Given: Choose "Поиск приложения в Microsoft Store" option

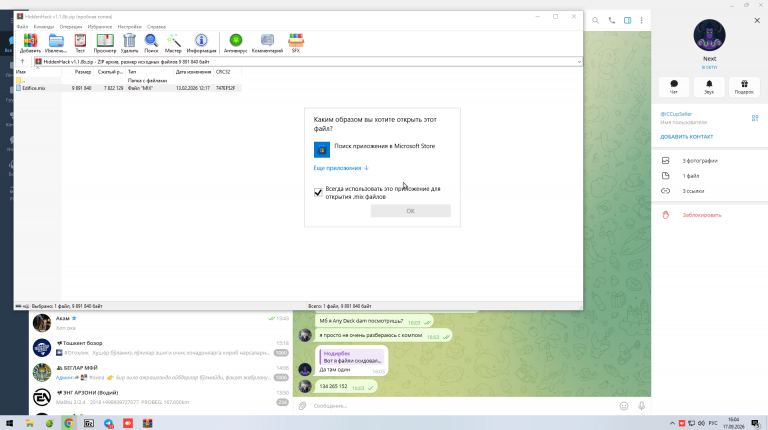Looking at the screenshot, I should tap(382, 149).
